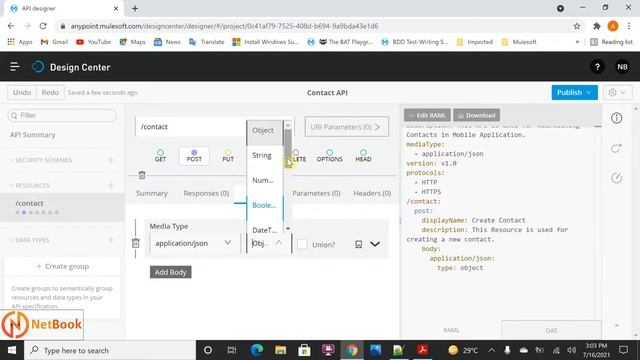
Task: Expand body details with chevron arrow
Action: tap(375, 244)
